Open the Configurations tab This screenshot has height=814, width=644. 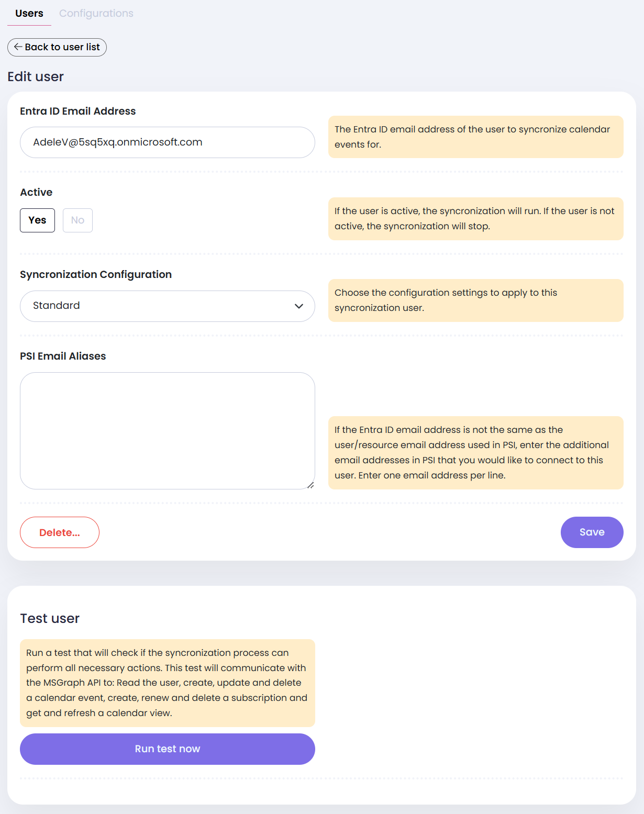click(96, 14)
